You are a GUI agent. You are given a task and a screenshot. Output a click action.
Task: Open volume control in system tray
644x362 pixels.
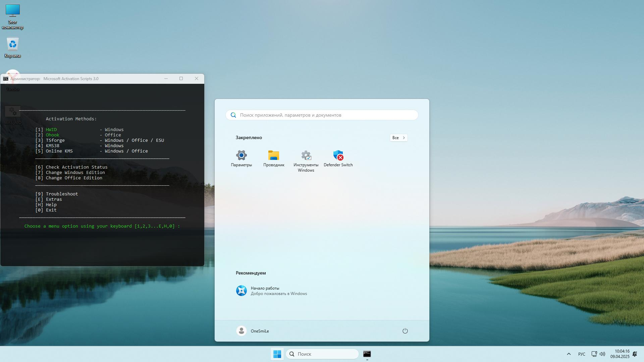click(x=602, y=354)
